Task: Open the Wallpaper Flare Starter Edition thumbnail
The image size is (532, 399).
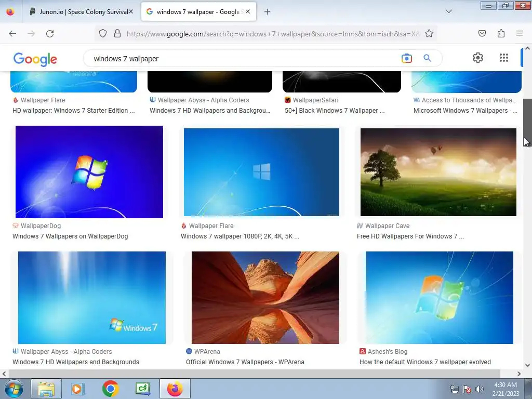Action: (74, 82)
